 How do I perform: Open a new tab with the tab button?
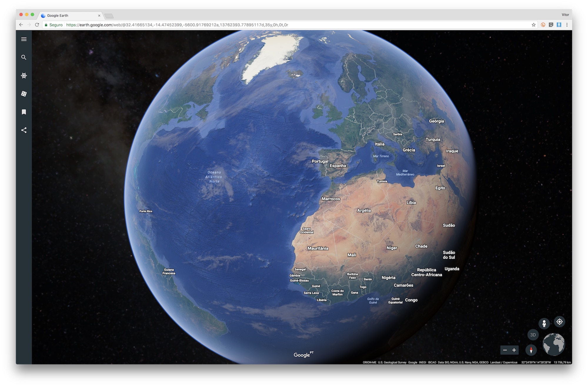pyautogui.click(x=109, y=16)
